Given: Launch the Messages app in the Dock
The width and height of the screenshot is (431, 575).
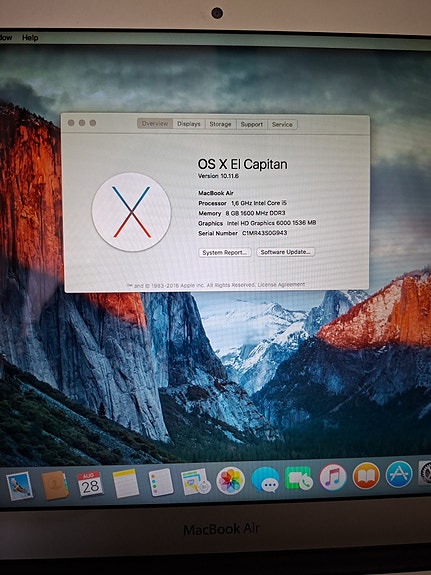Looking at the screenshot, I should pos(265,480).
